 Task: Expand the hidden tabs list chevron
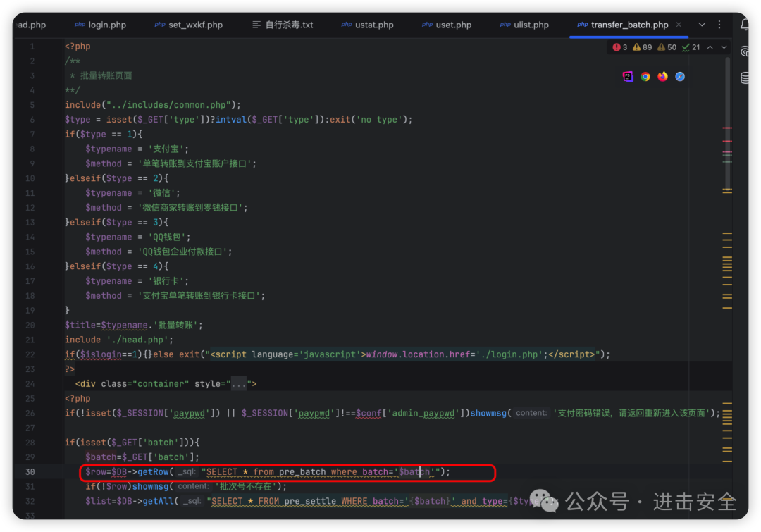pos(702,25)
